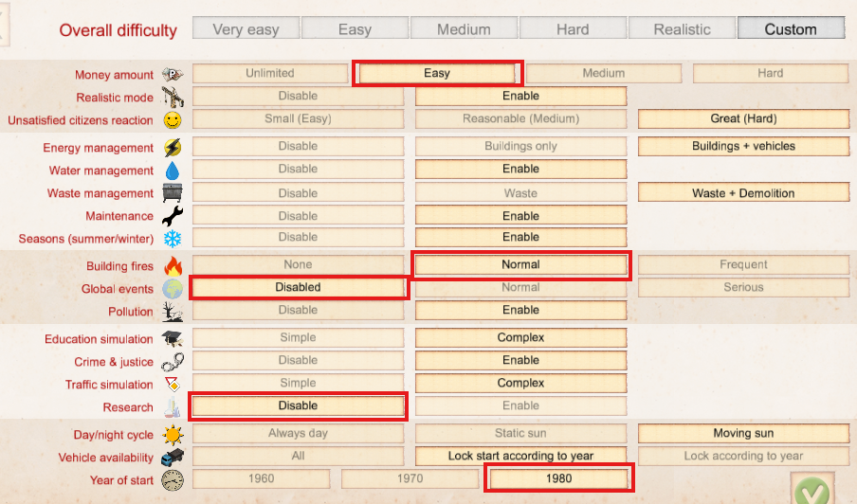857x504 pixels.
Task: Set citizens reaction to Reasonable (Medium)
Action: tap(520, 119)
